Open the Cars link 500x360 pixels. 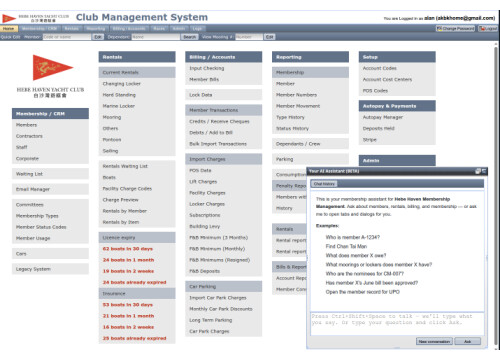click(21, 254)
